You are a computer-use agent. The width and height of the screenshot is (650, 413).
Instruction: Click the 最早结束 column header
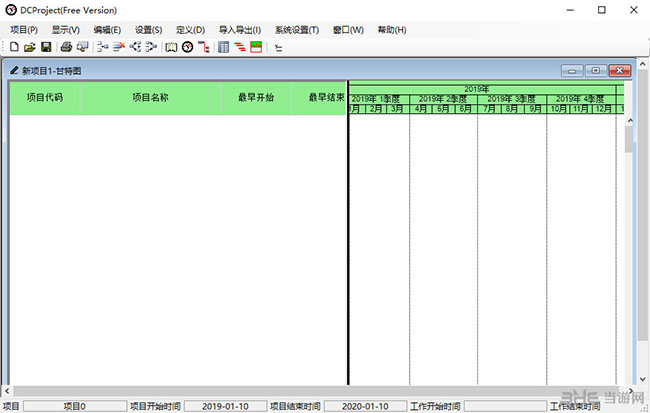pyautogui.click(x=319, y=98)
